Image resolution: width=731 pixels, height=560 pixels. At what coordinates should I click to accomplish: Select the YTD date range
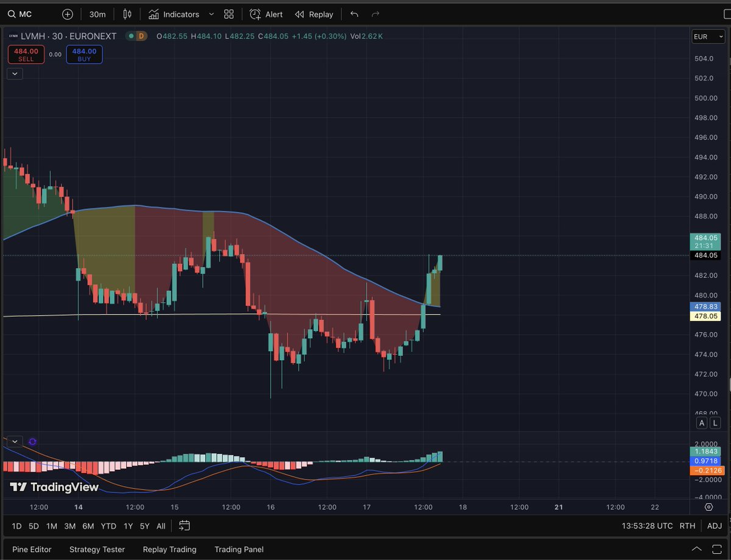[x=108, y=526]
